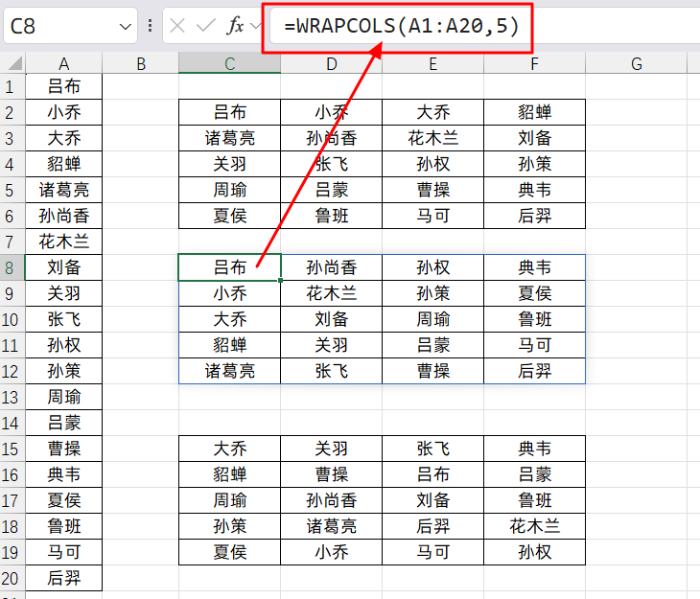The image size is (700, 599).
Task: Click cell F19 containing 孙权
Action: click(x=534, y=553)
